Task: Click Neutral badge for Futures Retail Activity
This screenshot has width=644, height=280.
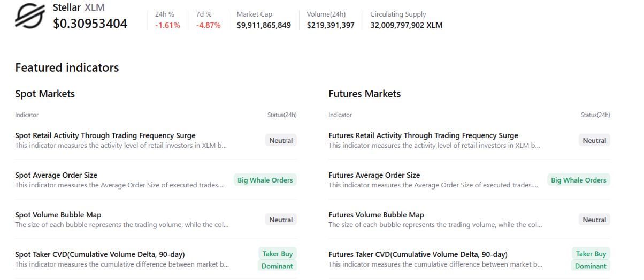Action: click(594, 141)
